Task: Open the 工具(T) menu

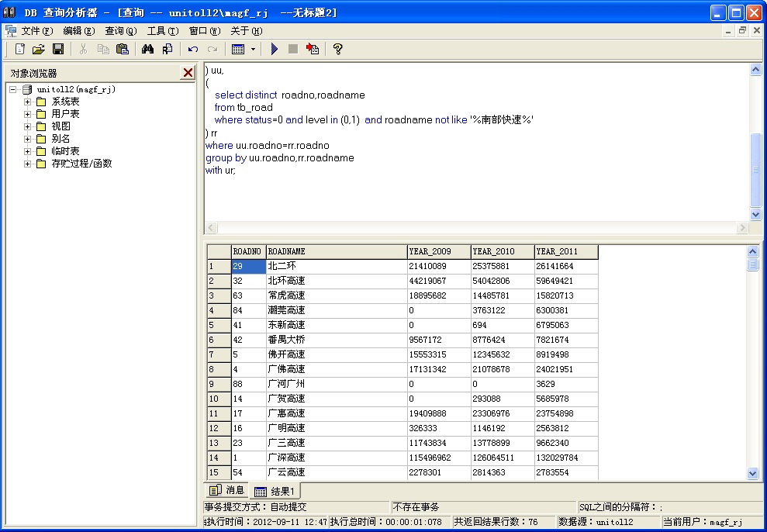Action: [162, 31]
